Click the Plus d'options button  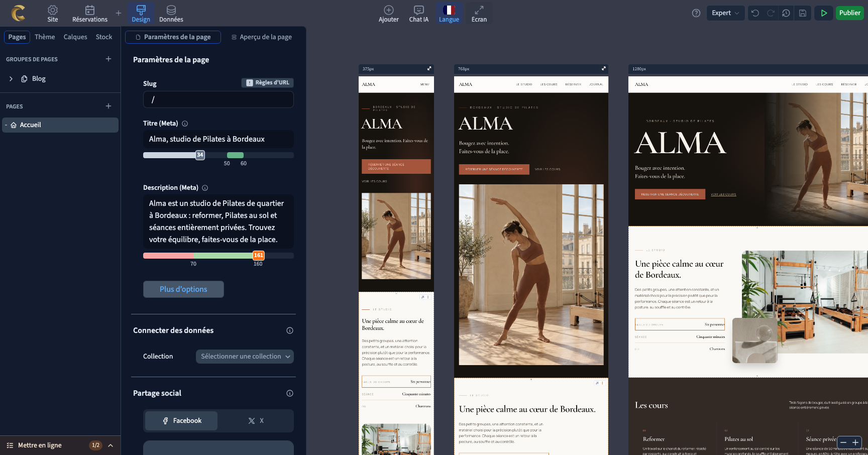point(183,289)
